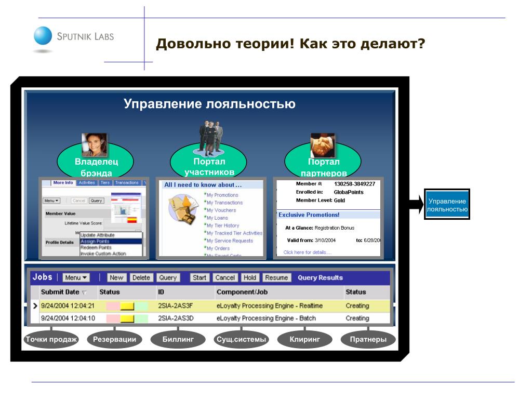532x399 pixels.
Task: Switch to Activities tab
Action: (87, 182)
